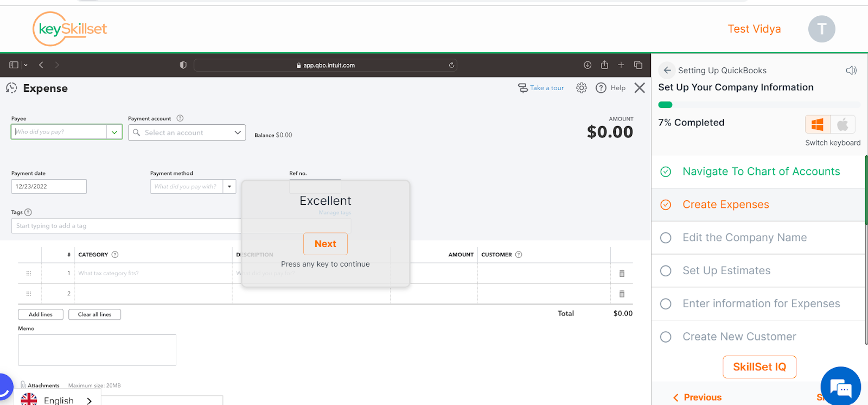The width and height of the screenshot is (868, 405).
Task: Expand the sidebar toggle chevron in browser
Action: pos(25,65)
